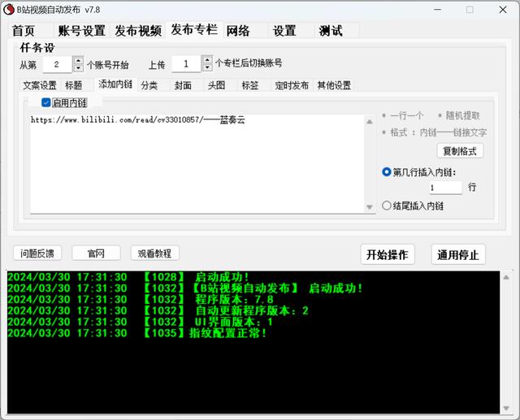520x420 pixels.
Task: Click the insert line number field
Action: point(445,188)
